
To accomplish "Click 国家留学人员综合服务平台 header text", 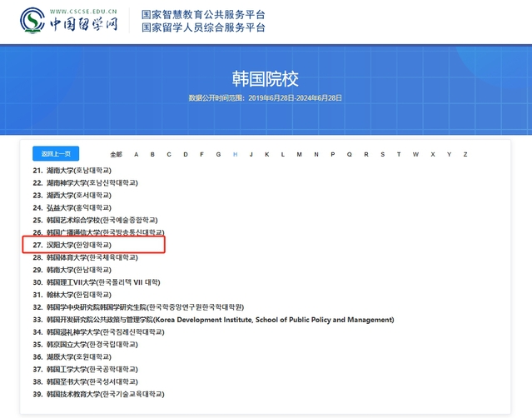I will [203, 27].
